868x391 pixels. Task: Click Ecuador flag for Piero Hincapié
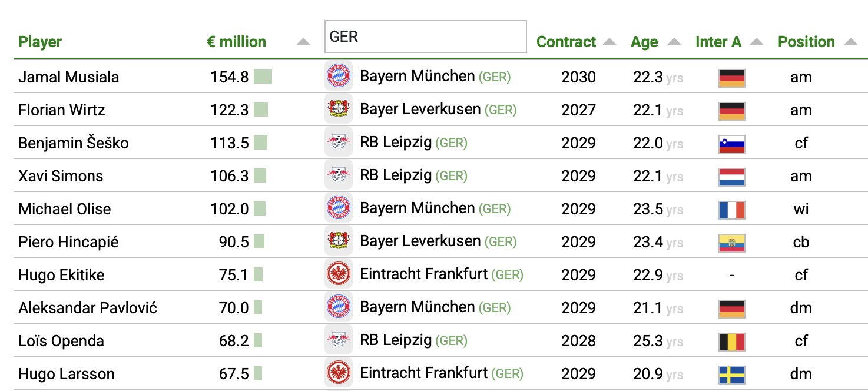732,243
